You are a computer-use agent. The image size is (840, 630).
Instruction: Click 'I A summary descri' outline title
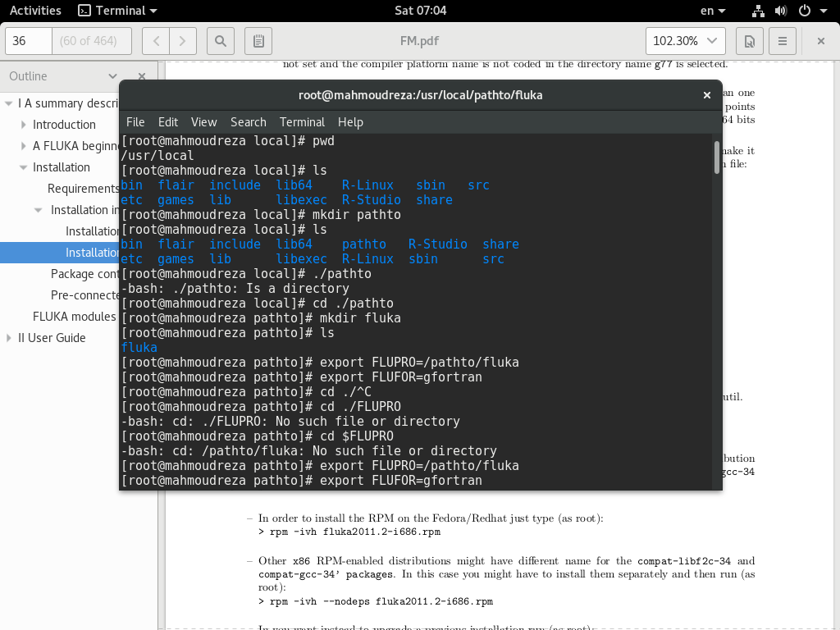pos(69,103)
